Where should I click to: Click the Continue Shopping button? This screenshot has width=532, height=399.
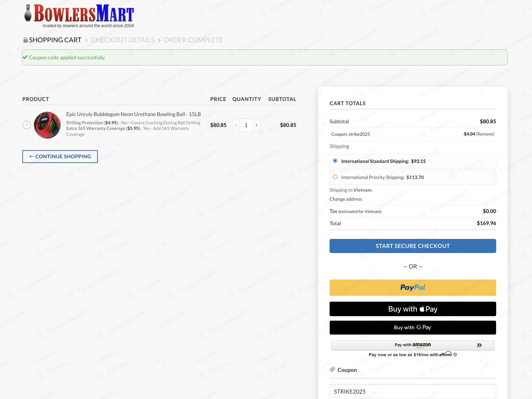click(x=60, y=156)
